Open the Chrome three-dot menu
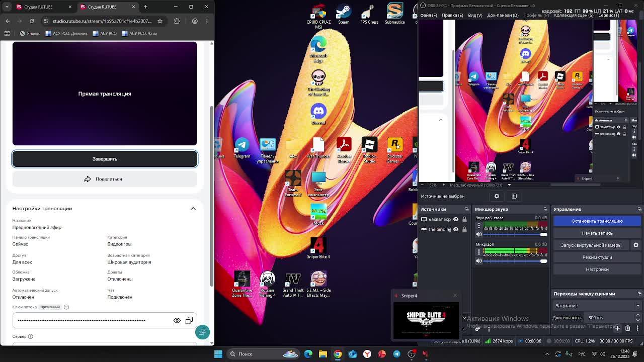This screenshot has width=644, height=362. click(x=208, y=21)
